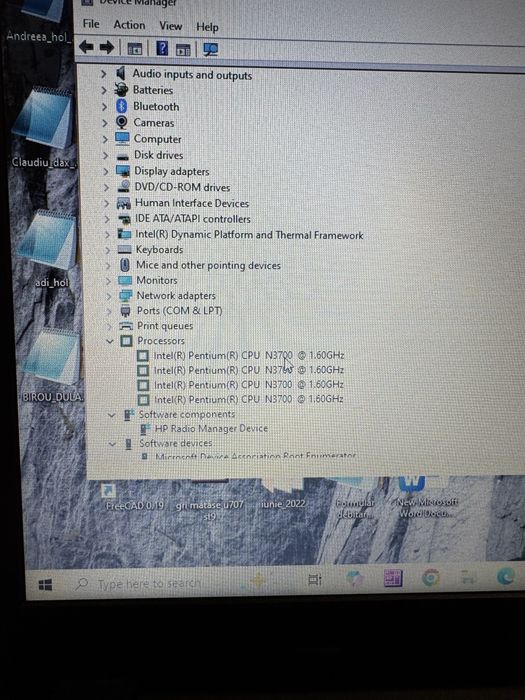The height and width of the screenshot is (700, 525).
Task: Select the Mice and pointing devices icon
Action: coord(125,265)
